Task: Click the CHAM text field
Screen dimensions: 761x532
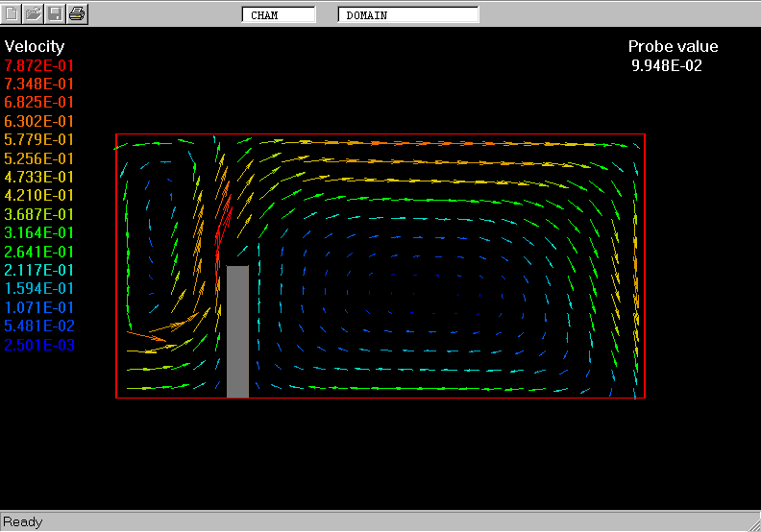Action: point(279,15)
